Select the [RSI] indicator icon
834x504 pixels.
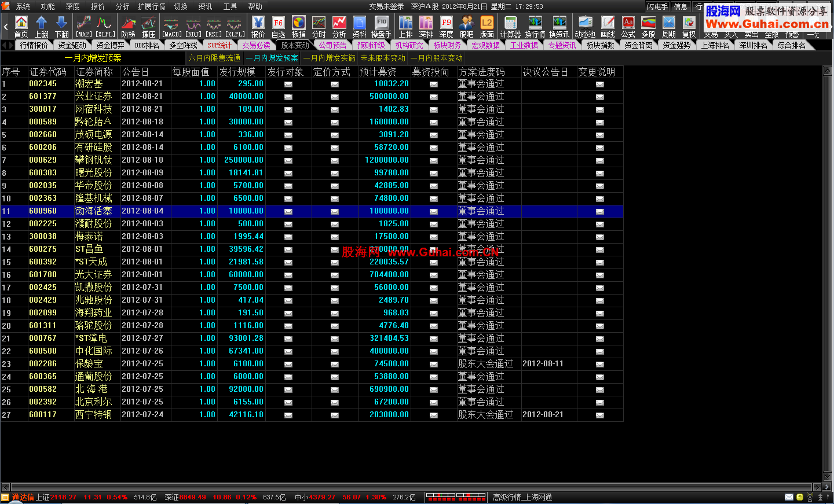pos(214,27)
